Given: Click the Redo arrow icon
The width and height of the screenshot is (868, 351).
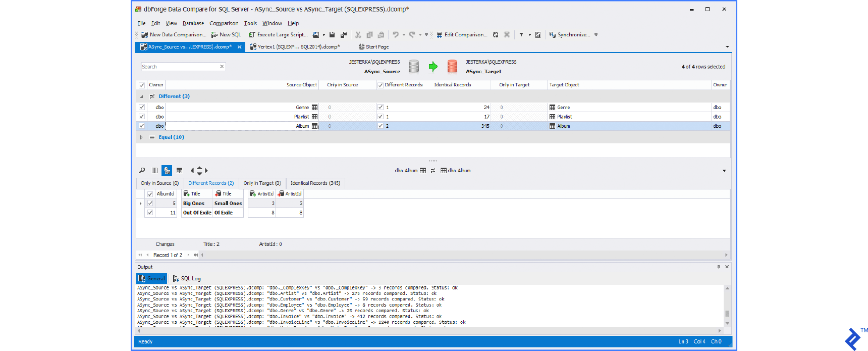Looking at the screenshot, I should pos(412,35).
